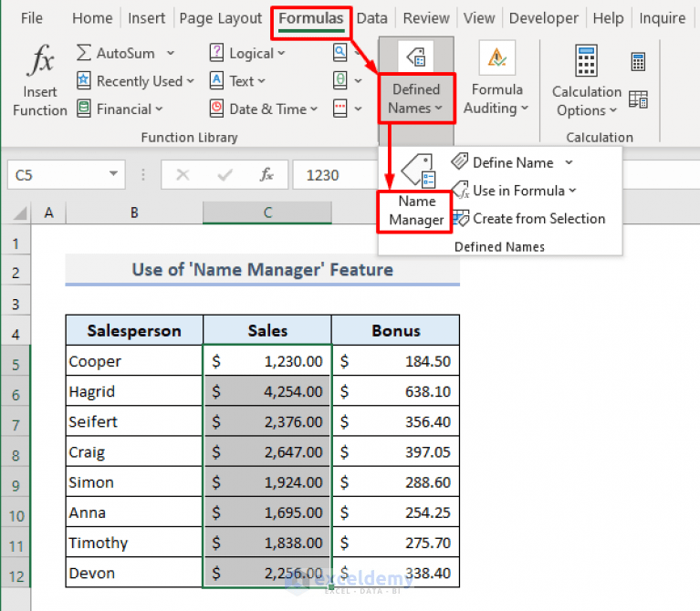Switch to the Home tab

[x=92, y=18]
